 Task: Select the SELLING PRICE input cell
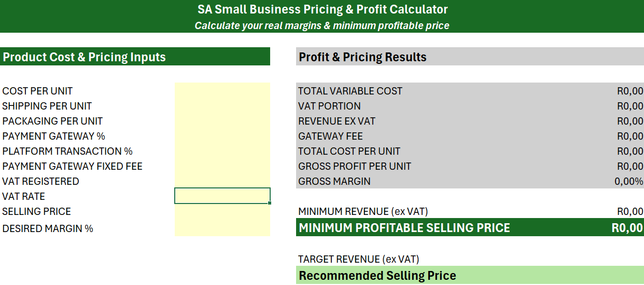point(222,211)
